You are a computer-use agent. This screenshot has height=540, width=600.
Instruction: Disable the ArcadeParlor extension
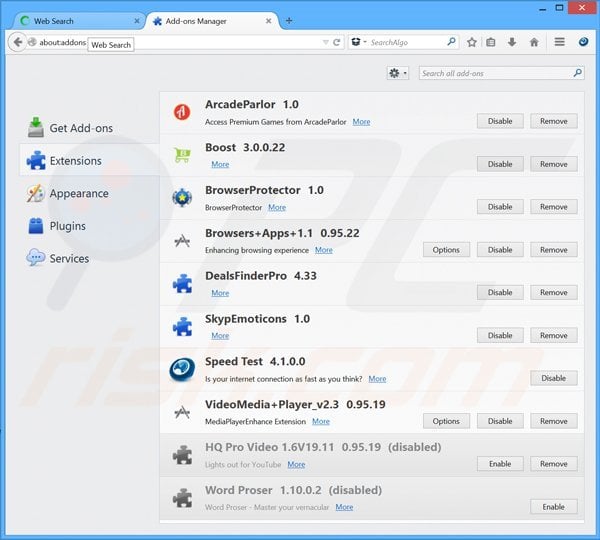[500, 121]
